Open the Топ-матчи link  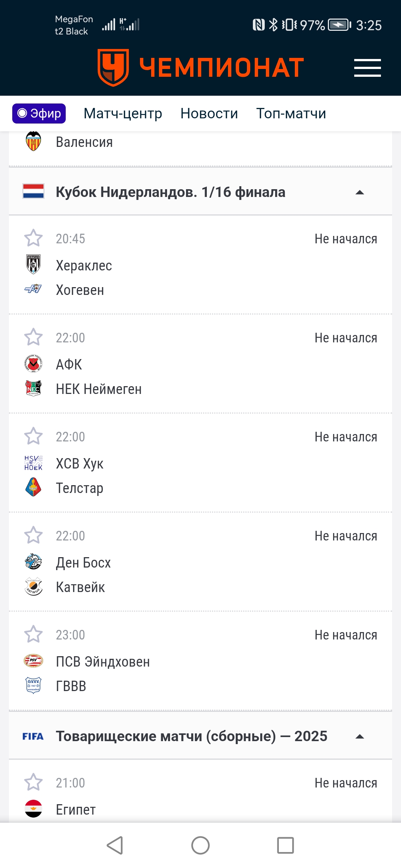click(291, 114)
